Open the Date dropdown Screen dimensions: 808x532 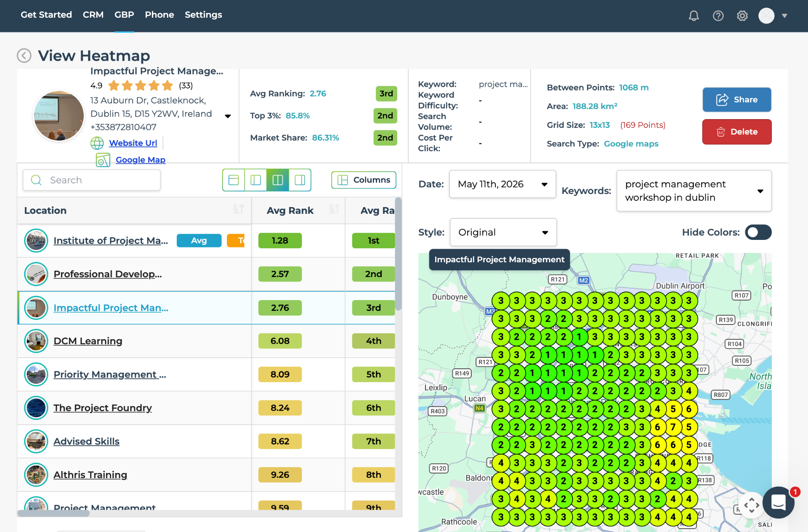(502, 184)
